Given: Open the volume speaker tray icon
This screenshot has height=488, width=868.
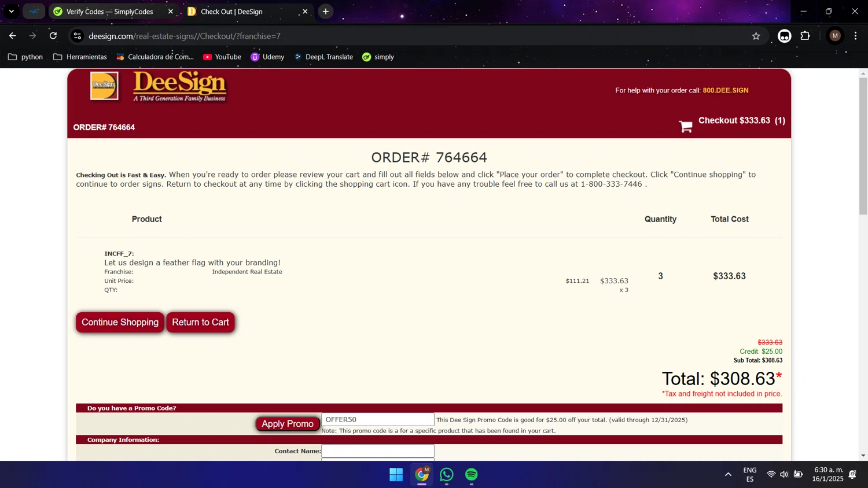Looking at the screenshot, I should [x=784, y=475].
